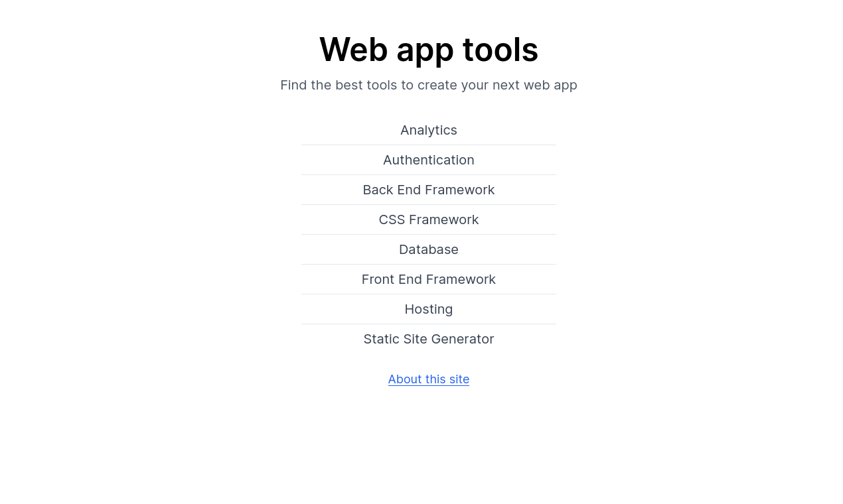Find back end framework recommendations
Image resolution: width=843 pixels, height=504 pixels.
[428, 190]
